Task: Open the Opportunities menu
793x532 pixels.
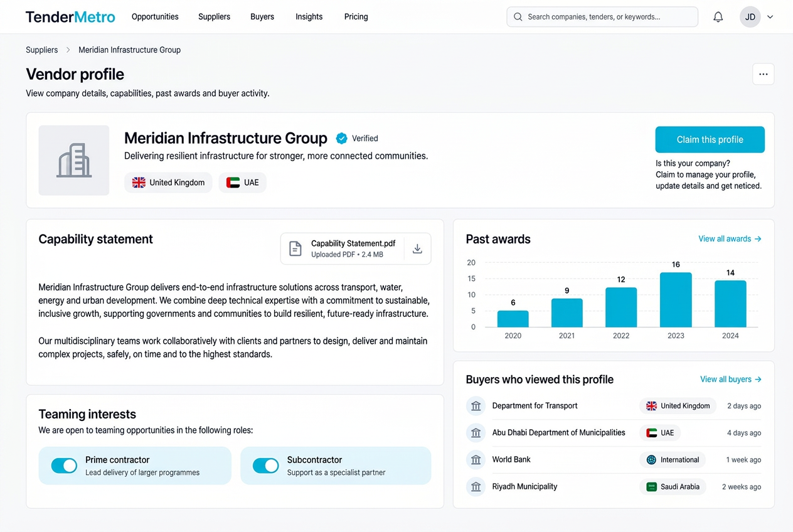Action: click(x=155, y=17)
